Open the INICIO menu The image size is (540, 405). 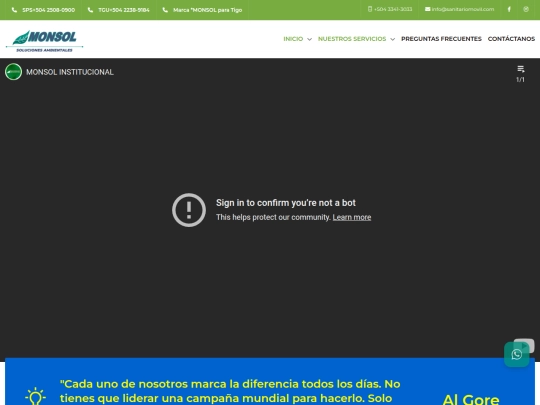293,39
